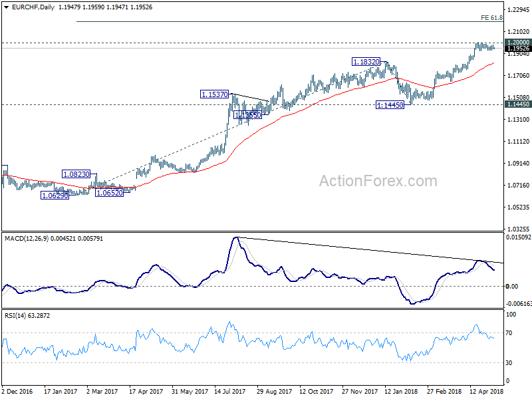Select the 1.15370 price label
This screenshot has width=532, height=399.
[x=215, y=94]
